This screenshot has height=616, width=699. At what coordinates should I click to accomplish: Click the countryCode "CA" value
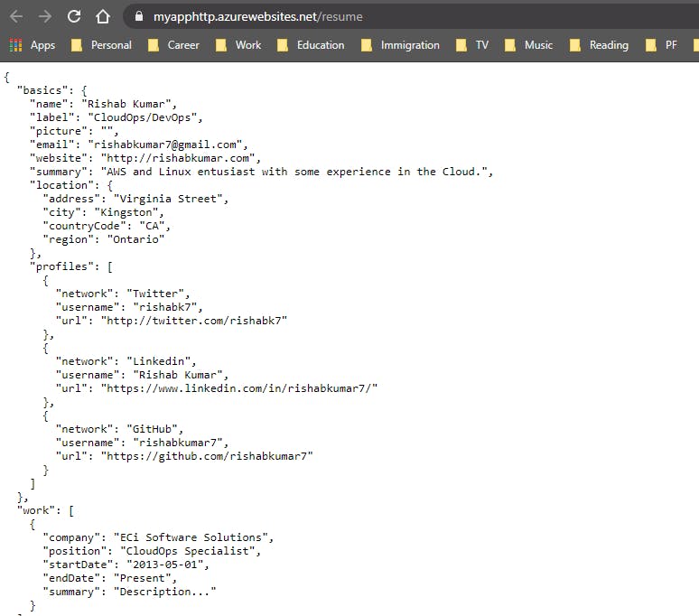(152, 226)
